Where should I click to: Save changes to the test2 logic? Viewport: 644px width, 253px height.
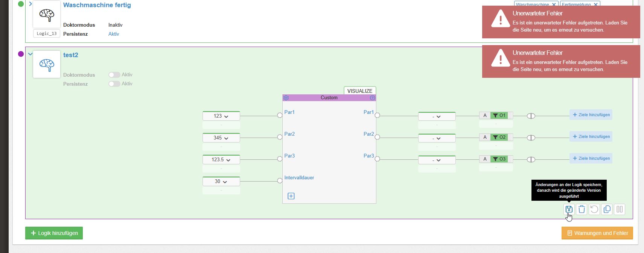click(569, 209)
